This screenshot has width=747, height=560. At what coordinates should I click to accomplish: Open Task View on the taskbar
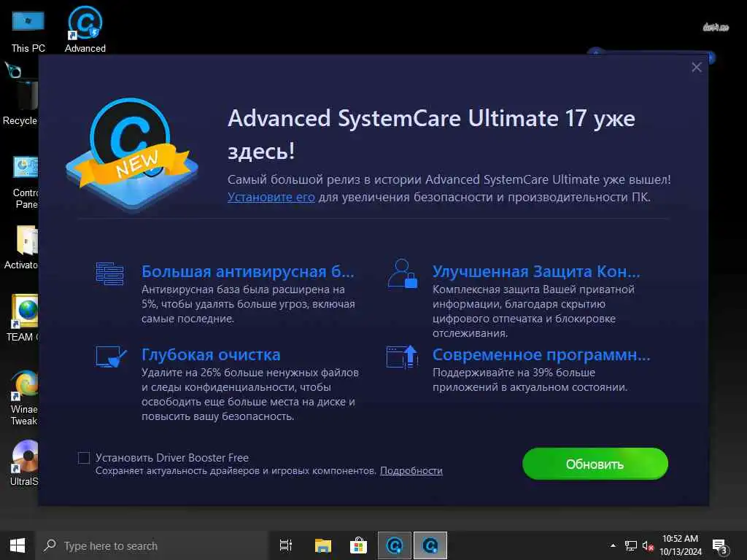coord(286,545)
